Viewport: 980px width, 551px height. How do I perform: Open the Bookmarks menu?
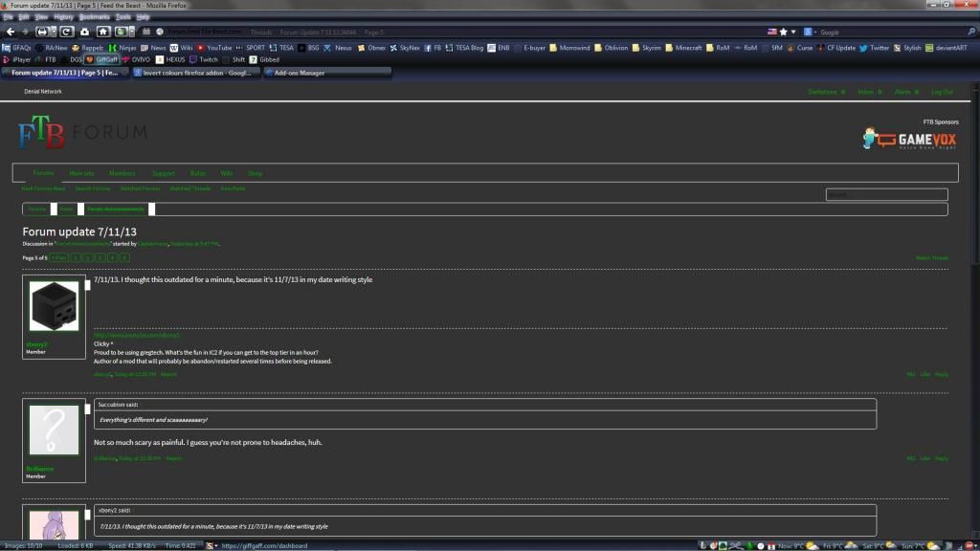click(x=95, y=17)
